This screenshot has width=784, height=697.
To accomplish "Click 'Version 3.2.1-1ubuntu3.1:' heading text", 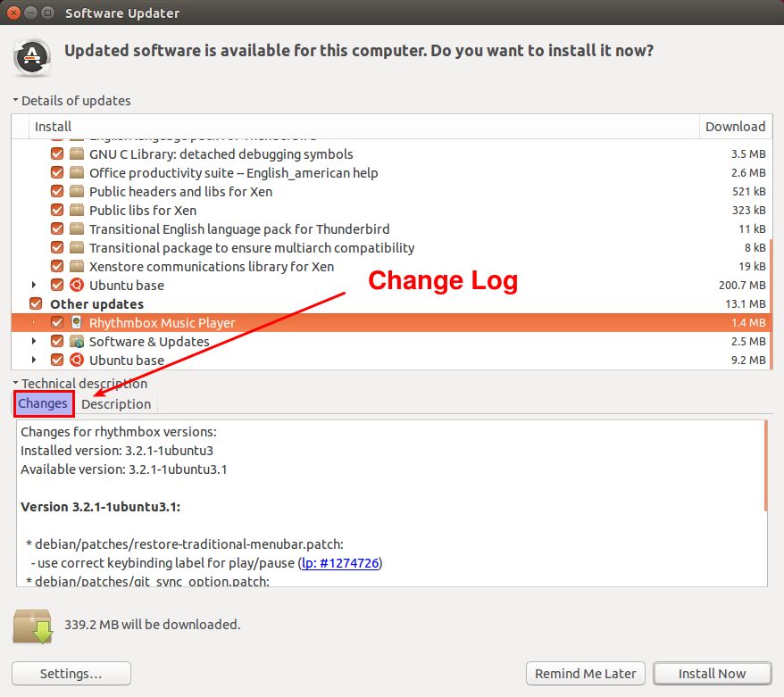I will point(101,507).
